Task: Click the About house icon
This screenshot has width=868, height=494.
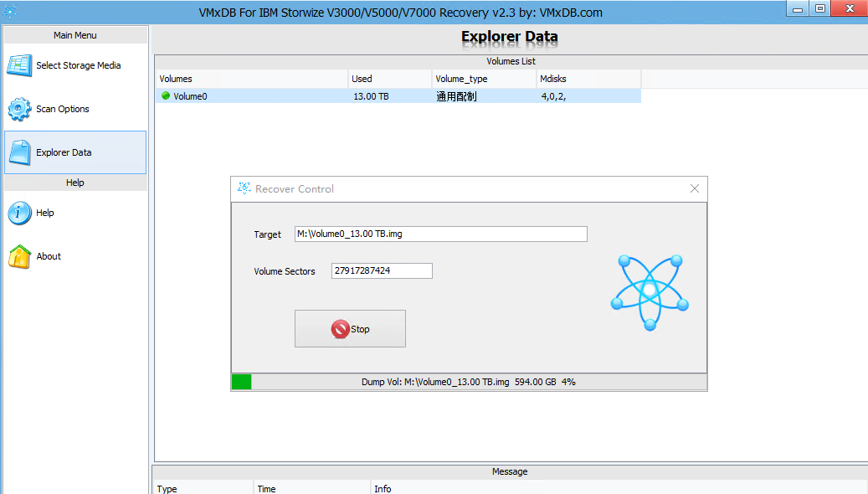Action: pyautogui.click(x=19, y=256)
